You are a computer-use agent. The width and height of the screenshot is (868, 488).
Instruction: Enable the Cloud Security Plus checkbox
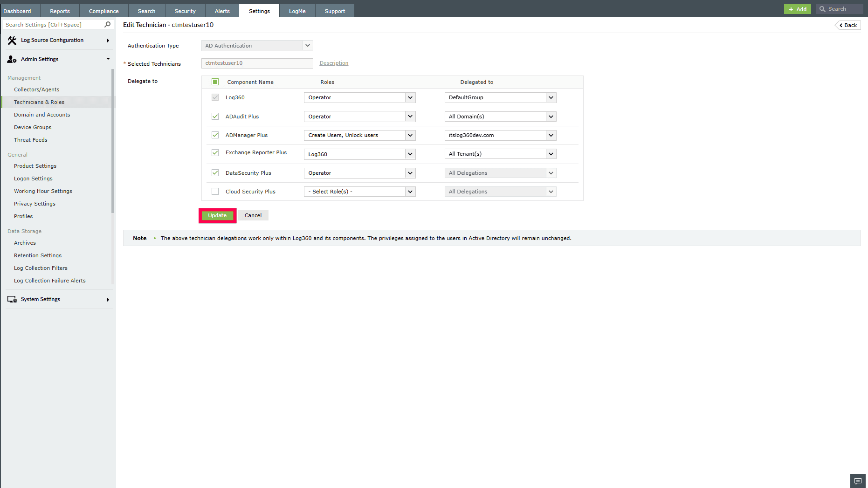pyautogui.click(x=215, y=192)
